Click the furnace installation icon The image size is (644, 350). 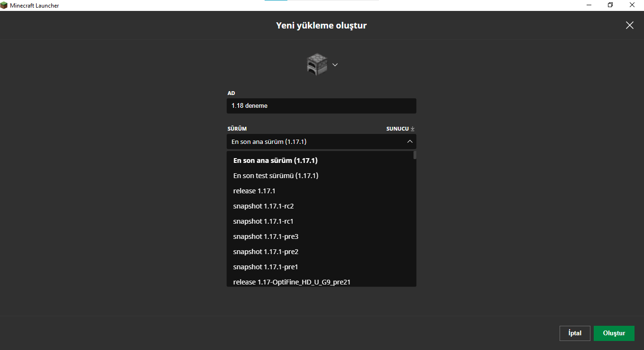(317, 64)
